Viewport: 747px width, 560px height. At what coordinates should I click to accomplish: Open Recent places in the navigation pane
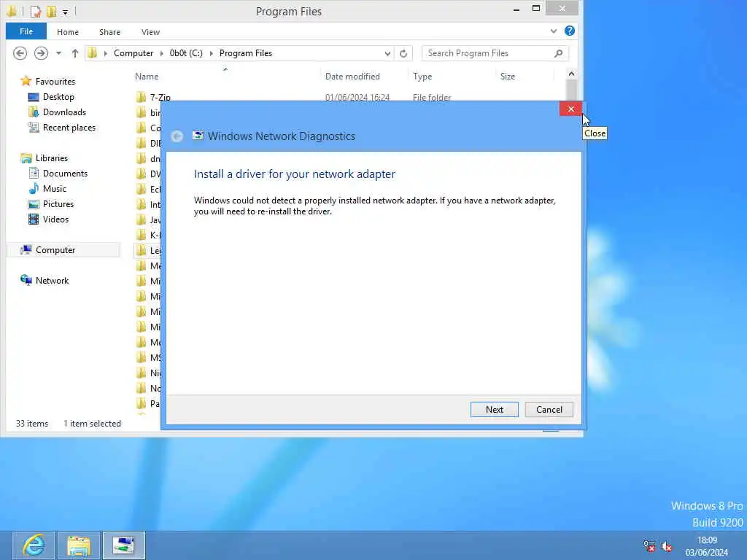pos(69,127)
